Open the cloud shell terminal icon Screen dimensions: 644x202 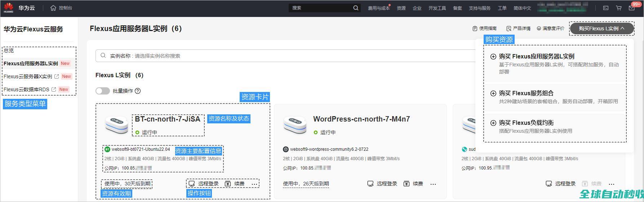pyautogui.click(x=606, y=8)
